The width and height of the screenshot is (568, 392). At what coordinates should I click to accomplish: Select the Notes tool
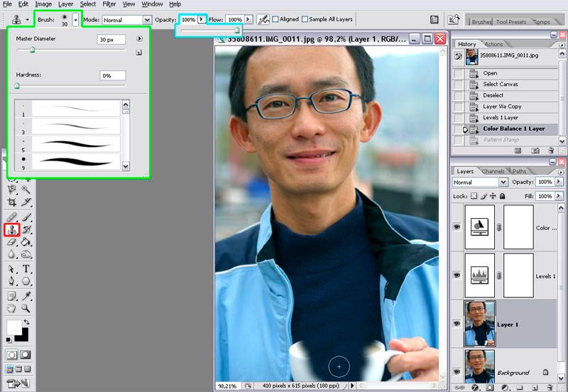(12, 296)
